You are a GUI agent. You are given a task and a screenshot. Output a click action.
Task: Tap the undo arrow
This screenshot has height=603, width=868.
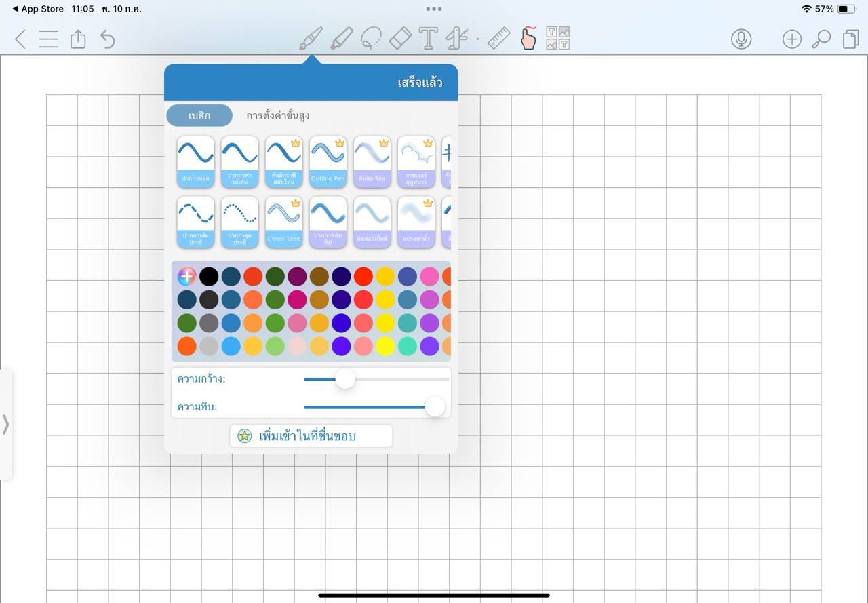107,39
